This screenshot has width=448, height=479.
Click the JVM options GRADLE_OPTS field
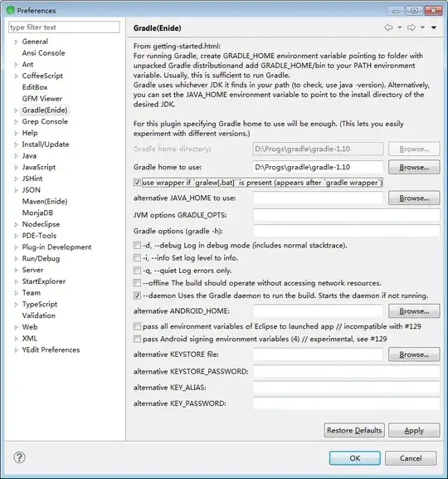coord(347,215)
